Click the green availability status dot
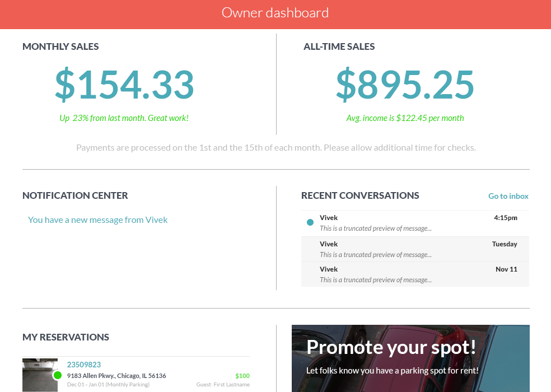 (57, 376)
